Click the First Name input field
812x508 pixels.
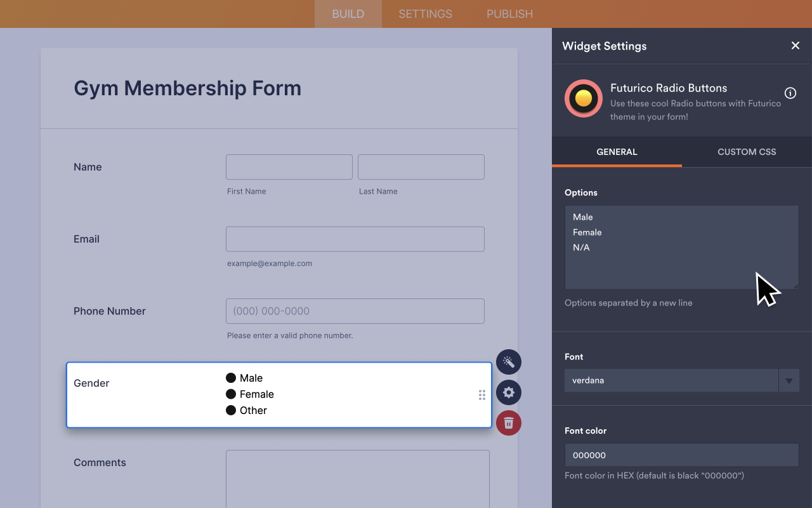289,166
